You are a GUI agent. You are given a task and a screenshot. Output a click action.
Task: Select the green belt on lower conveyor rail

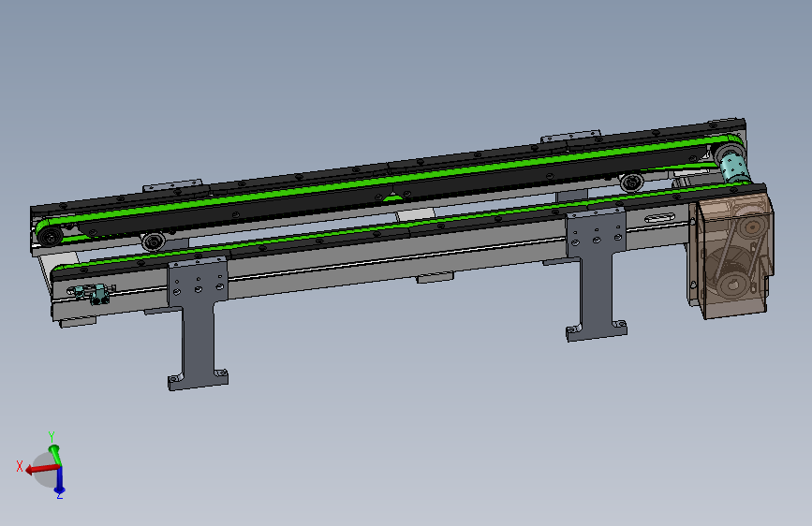point(404,225)
